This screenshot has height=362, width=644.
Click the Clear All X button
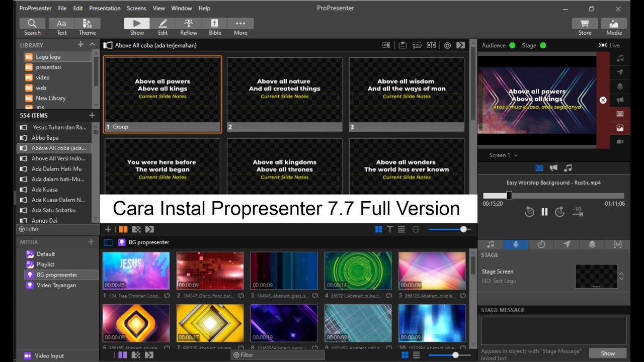click(603, 100)
